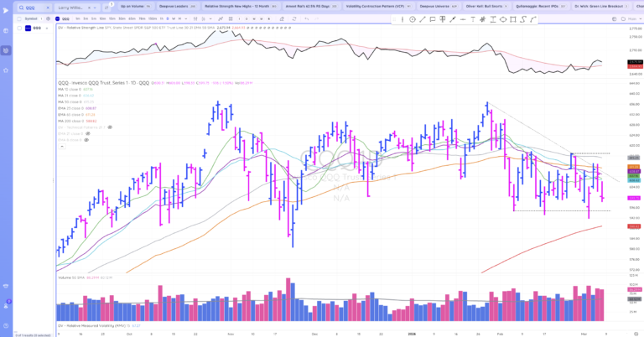644x337 pixels.
Task: Clear the QQQ search box
Action: [48, 8]
